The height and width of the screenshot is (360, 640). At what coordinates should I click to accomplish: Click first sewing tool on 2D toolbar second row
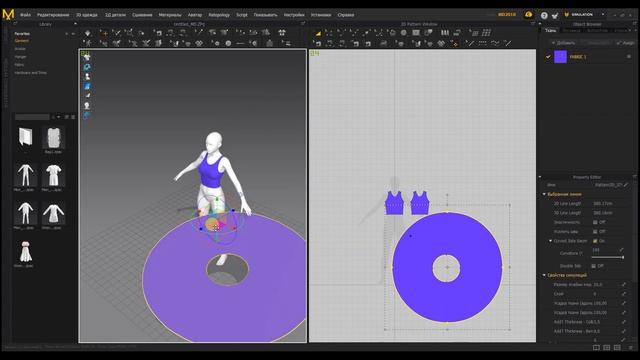pos(318,43)
